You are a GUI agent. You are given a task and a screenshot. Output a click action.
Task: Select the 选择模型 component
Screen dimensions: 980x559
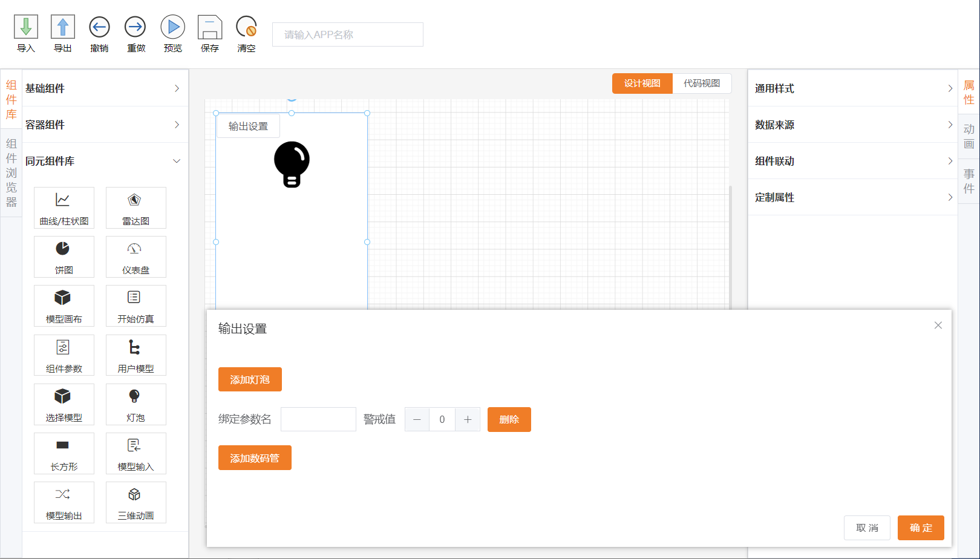click(64, 404)
